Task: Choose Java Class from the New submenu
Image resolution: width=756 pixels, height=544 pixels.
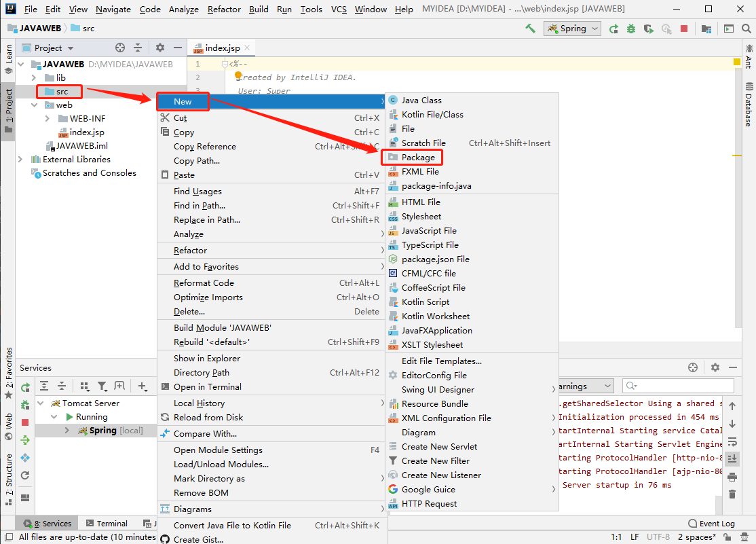Action: 421,101
